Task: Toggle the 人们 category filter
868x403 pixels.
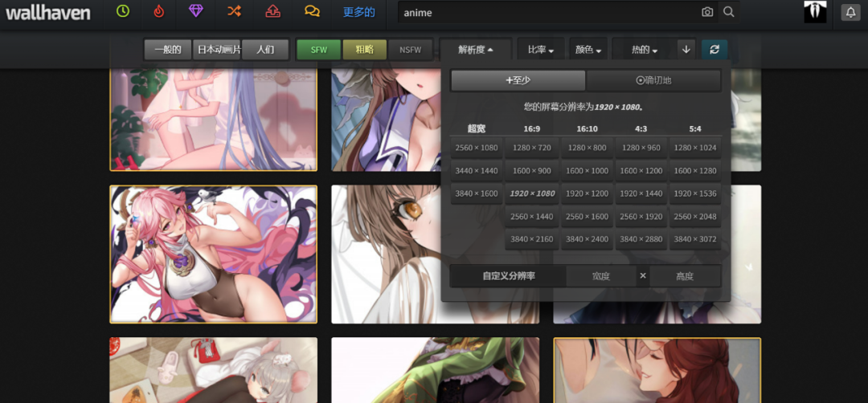Action: click(266, 50)
